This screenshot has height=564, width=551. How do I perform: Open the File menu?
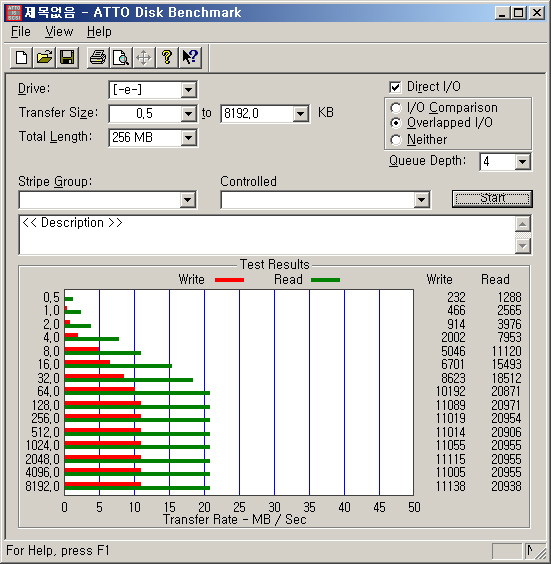point(21,32)
